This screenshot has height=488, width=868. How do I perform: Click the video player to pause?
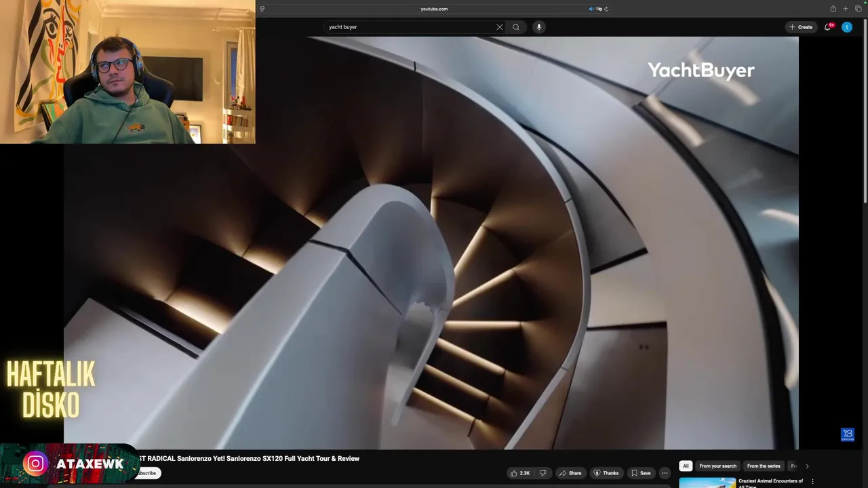click(x=431, y=243)
